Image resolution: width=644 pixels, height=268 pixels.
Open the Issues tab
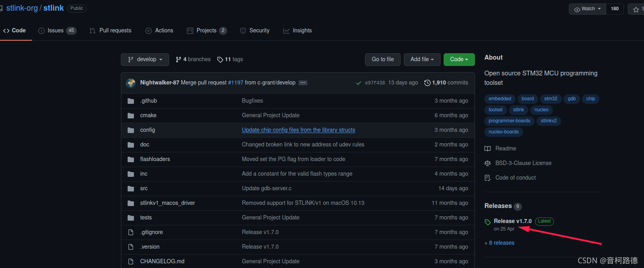[x=57, y=30]
